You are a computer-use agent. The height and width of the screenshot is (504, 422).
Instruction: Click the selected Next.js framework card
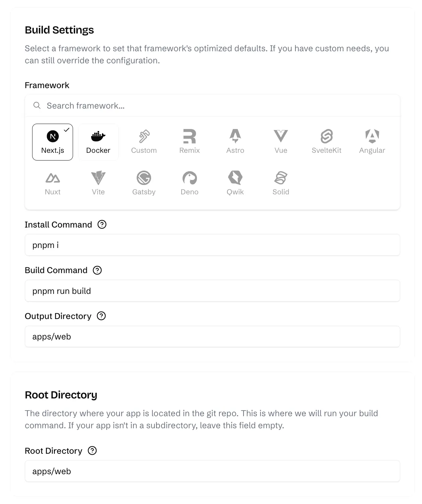[53, 142]
